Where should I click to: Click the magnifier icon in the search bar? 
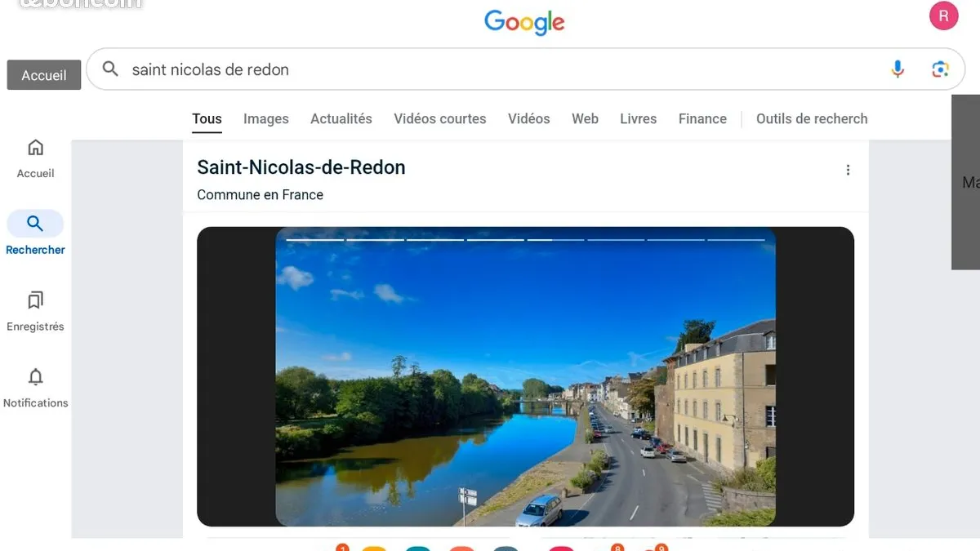(x=110, y=69)
